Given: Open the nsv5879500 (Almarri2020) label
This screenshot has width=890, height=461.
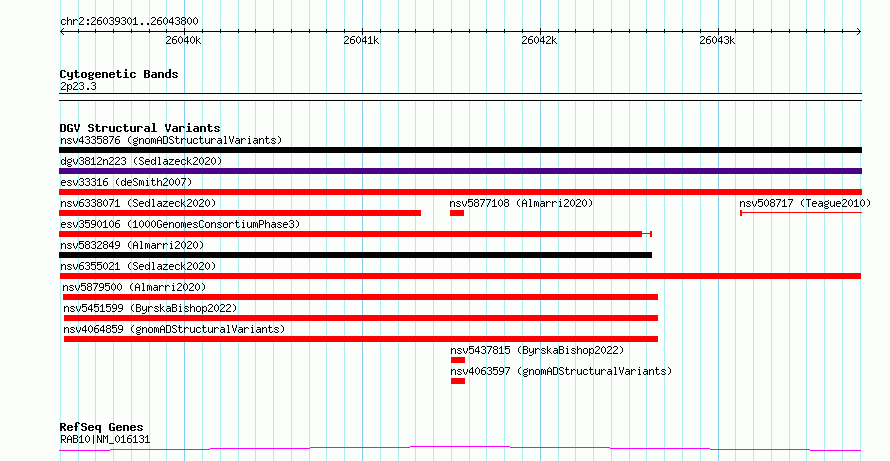Looking at the screenshot, I should click(135, 287).
